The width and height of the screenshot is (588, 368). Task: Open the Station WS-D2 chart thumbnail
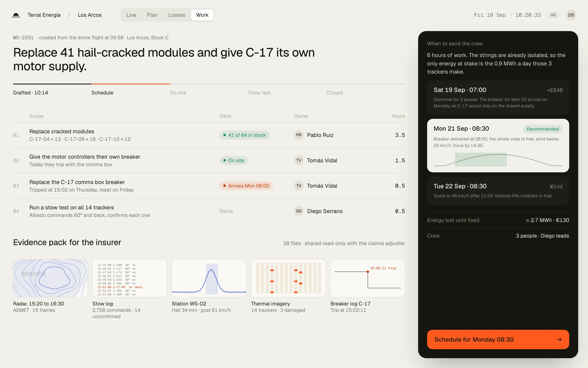click(x=209, y=278)
